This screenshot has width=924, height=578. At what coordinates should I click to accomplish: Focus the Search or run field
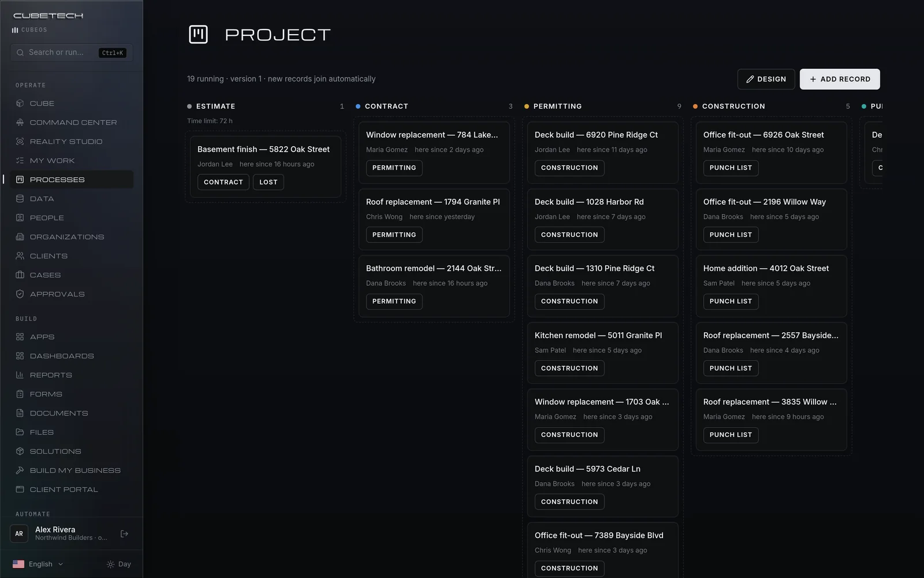point(72,53)
